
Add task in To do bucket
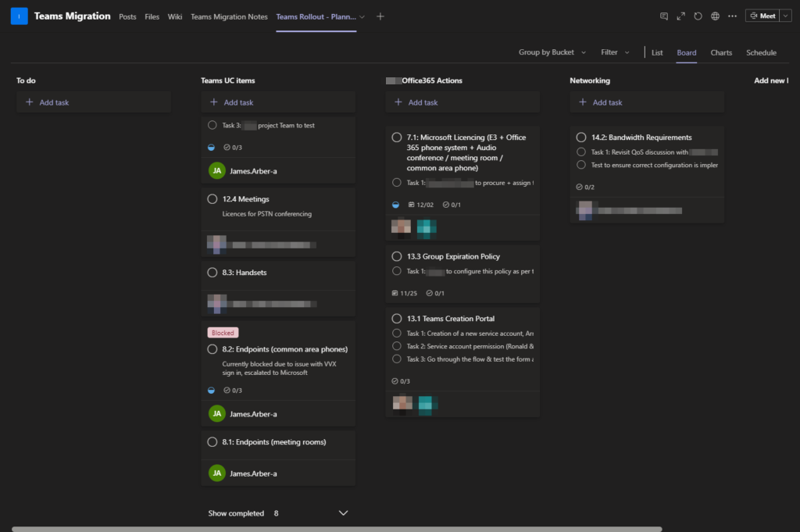pos(94,102)
